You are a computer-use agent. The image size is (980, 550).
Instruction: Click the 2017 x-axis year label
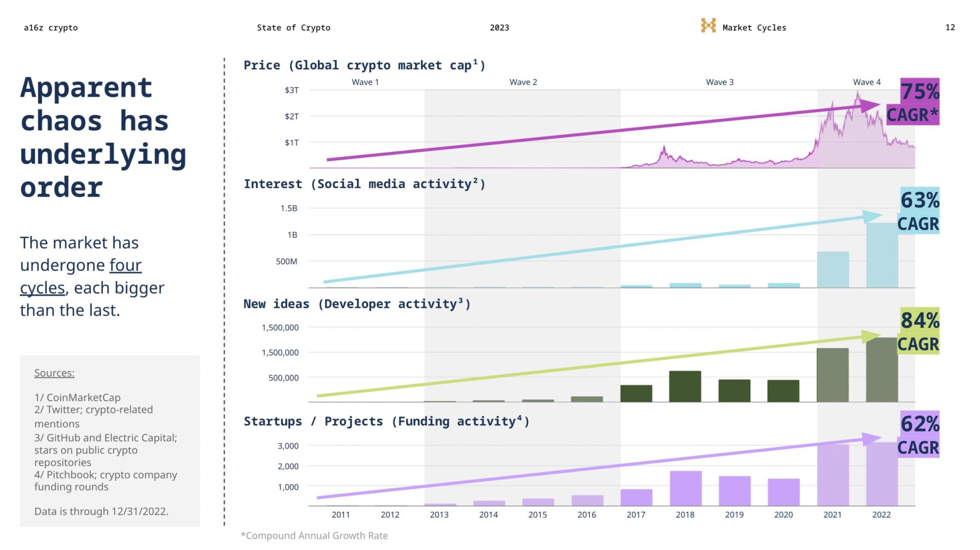pos(635,515)
